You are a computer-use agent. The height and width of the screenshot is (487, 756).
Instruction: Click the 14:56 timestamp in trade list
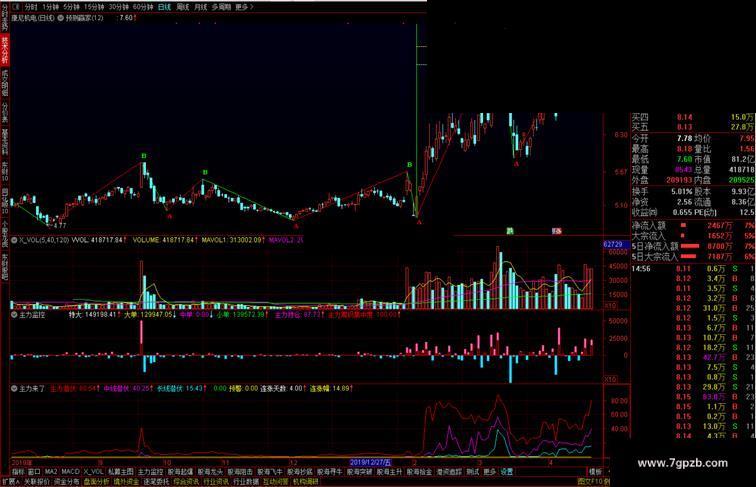[641, 269]
